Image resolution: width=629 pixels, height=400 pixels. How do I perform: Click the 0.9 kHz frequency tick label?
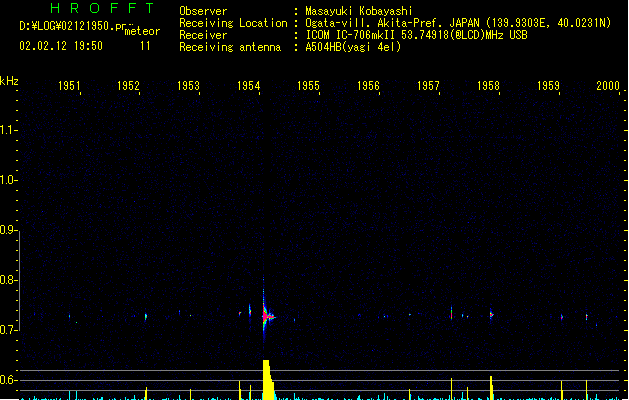8,230
